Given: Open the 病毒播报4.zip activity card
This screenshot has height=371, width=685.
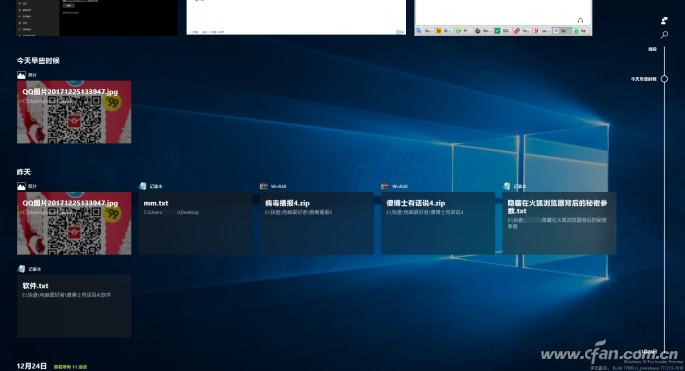Looking at the screenshot, I should tap(317, 223).
